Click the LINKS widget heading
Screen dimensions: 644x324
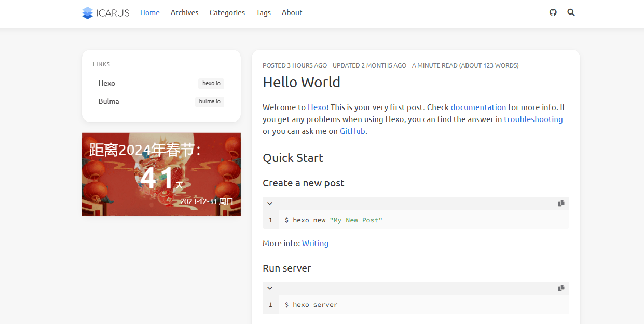point(102,65)
